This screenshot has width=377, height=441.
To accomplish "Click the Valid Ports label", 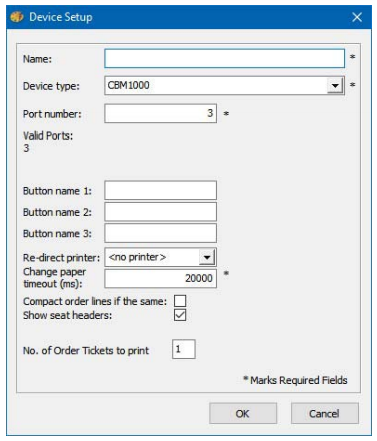I will (48, 136).
